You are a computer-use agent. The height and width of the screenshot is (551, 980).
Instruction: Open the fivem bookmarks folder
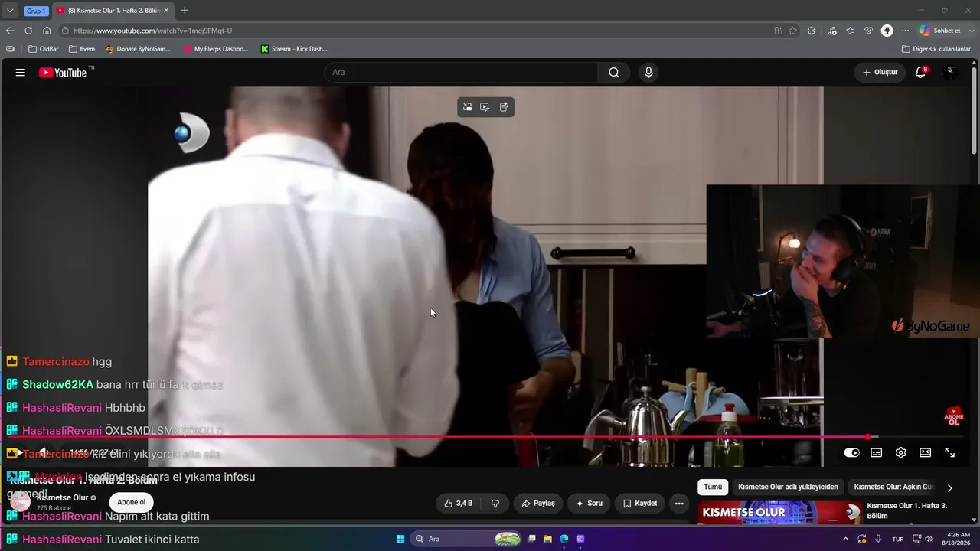82,49
